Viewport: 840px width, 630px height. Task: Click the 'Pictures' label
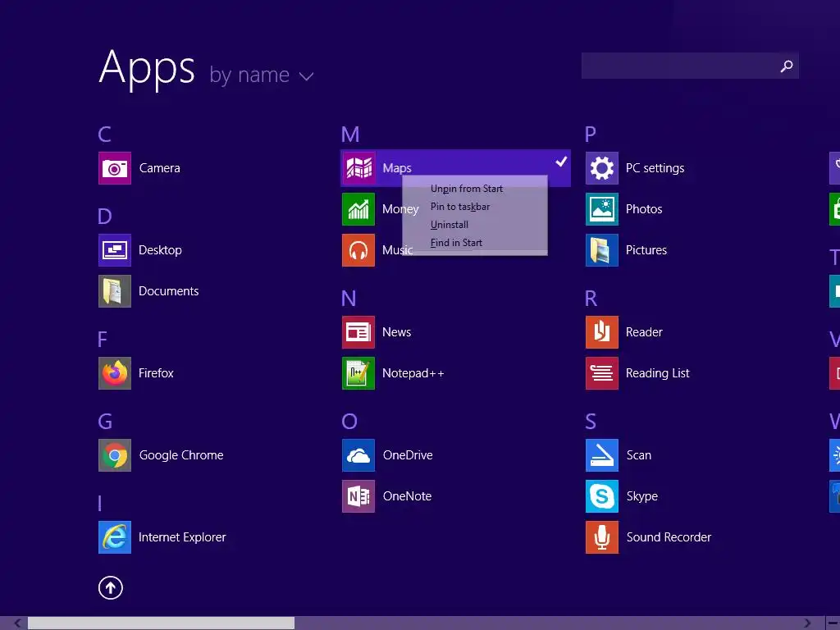click(646, 250)
